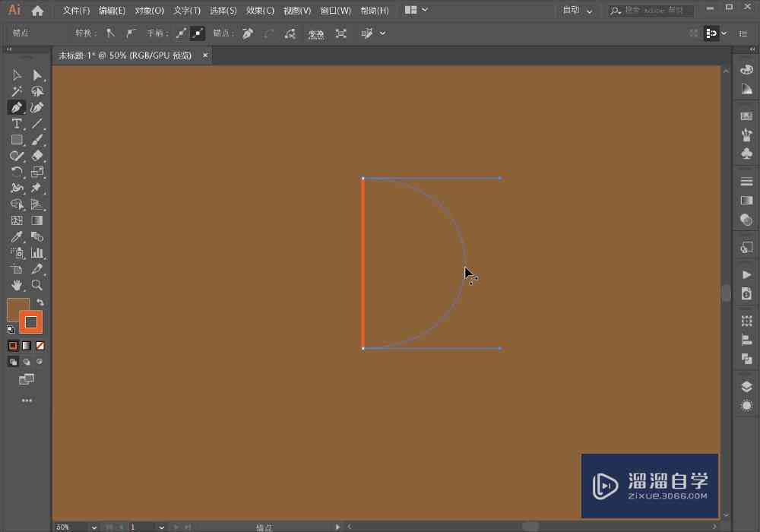Select the Paintbrush tool
Viewport: 760px width, 532px height.
pos(36,140)
